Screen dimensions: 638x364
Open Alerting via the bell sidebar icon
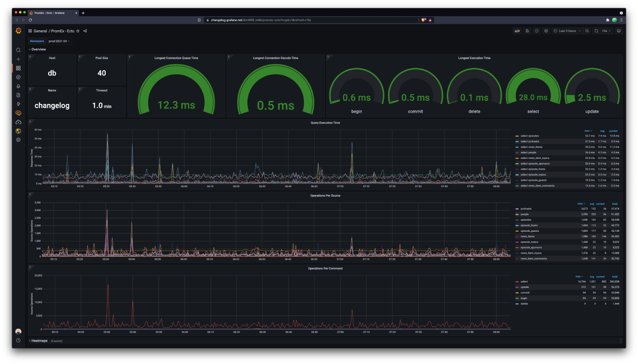[x=18, y=86]
